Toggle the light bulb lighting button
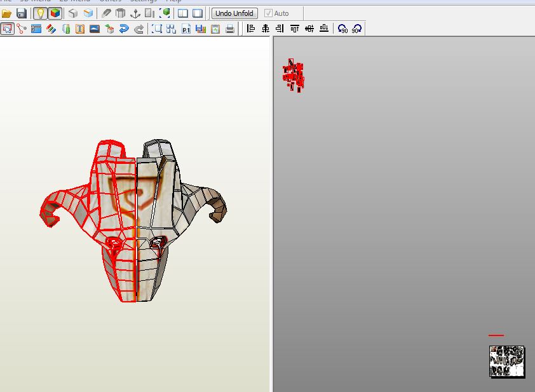Image resolution: width=535 pixels, height=392 pixels. point(40,13)
